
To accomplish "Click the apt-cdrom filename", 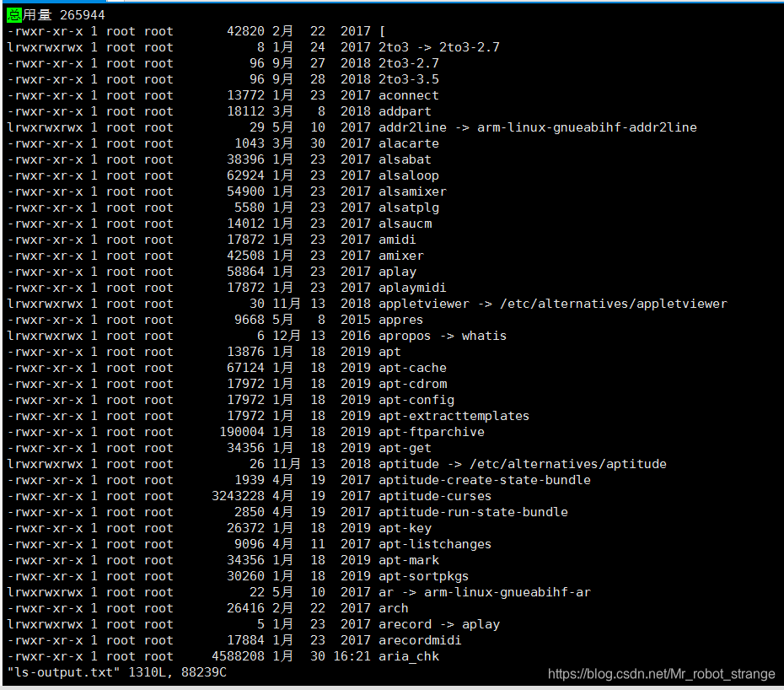I will point(412,384).
